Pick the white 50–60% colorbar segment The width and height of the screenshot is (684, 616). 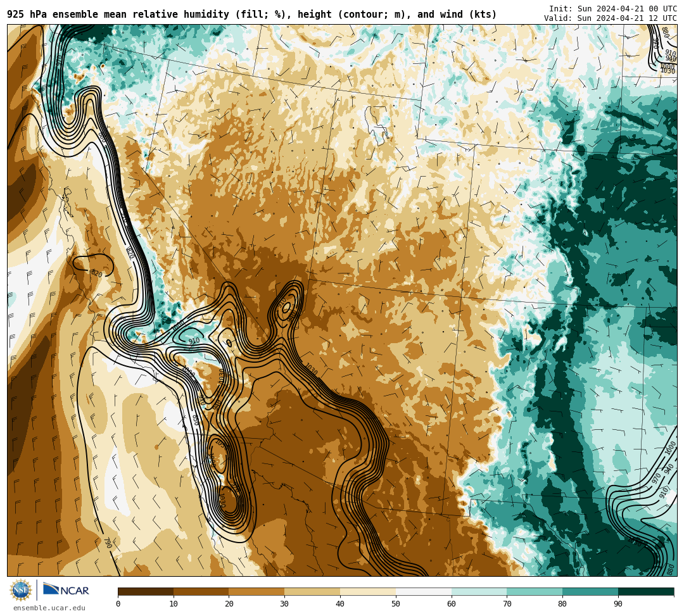[x=424, y=591]
